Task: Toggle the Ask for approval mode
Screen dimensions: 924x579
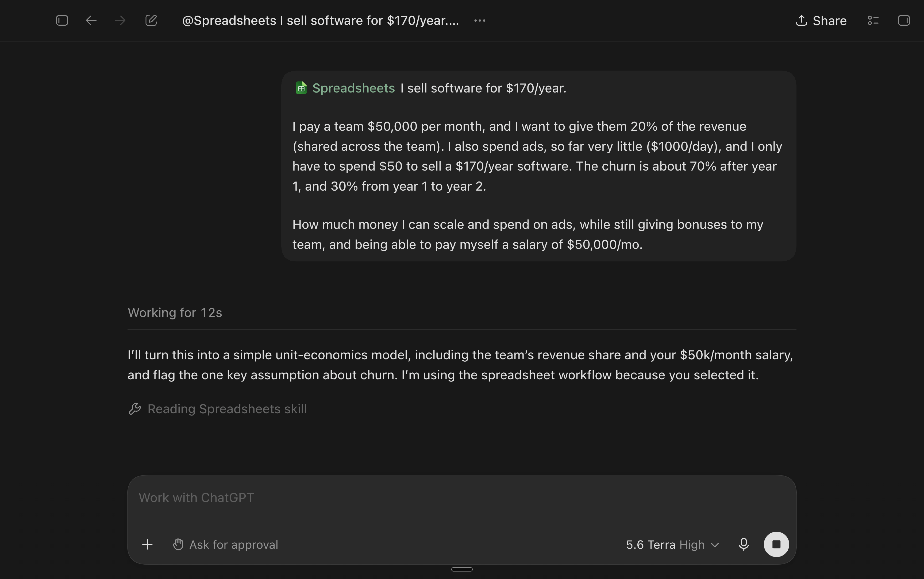Action: click(x=226, y=545)
